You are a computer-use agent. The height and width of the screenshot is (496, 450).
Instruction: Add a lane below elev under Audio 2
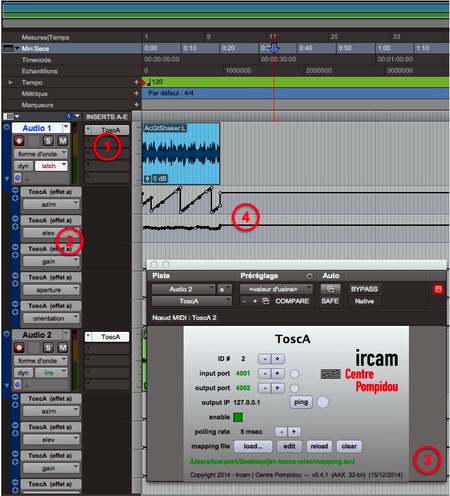15,433
